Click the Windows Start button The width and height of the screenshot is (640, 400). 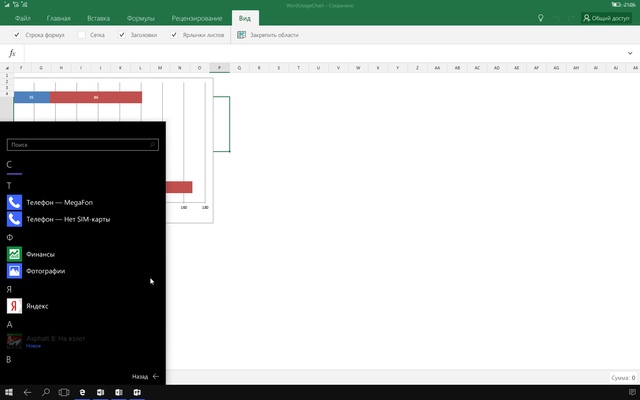(x=9, y=392)
